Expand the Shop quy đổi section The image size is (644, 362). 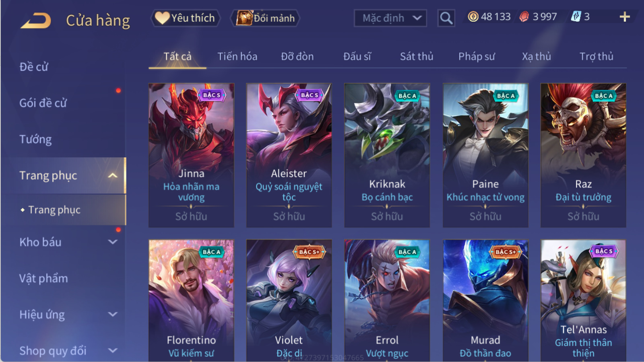pyautogui.click(x=113, y=350)
